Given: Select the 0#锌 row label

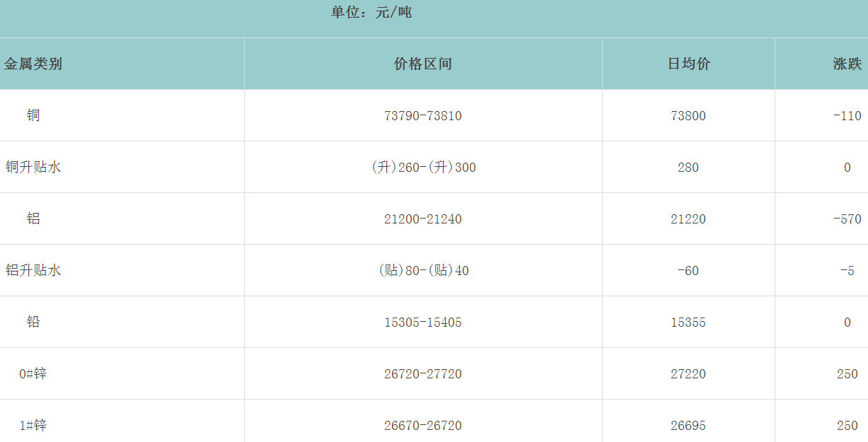Looking at the screenshot, I should (33, 373).
